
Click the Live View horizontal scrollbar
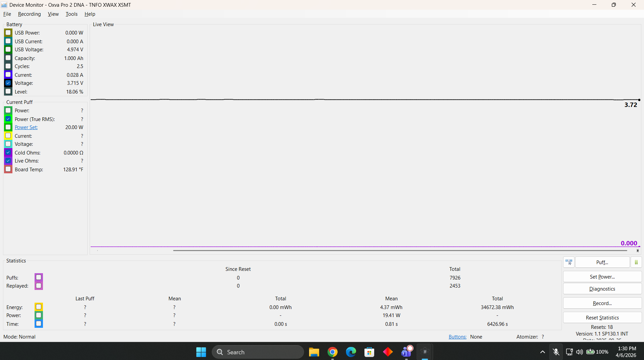[x=399, y=250]
